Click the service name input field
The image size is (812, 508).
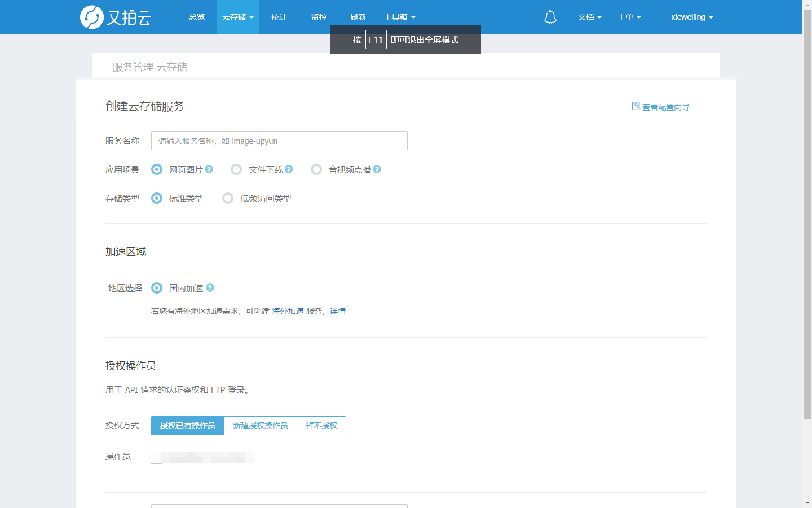click(x=279, y=140)
